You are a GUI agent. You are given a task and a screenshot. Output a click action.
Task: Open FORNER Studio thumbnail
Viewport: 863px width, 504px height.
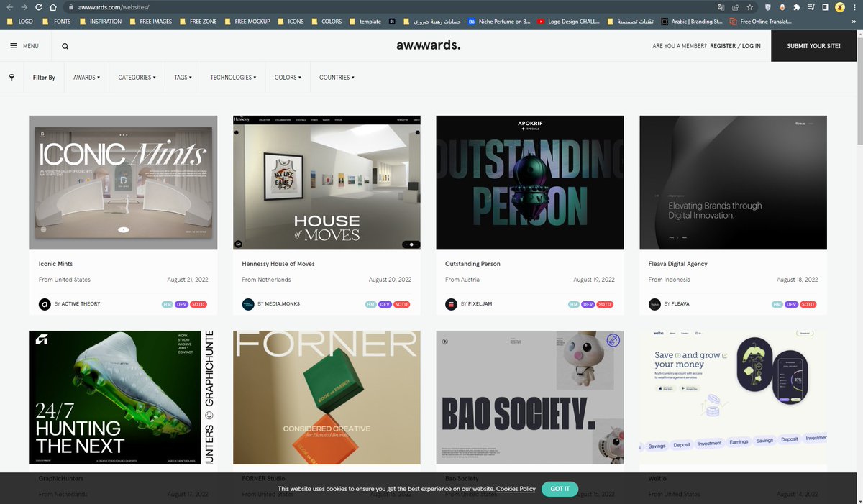[327, 398]
